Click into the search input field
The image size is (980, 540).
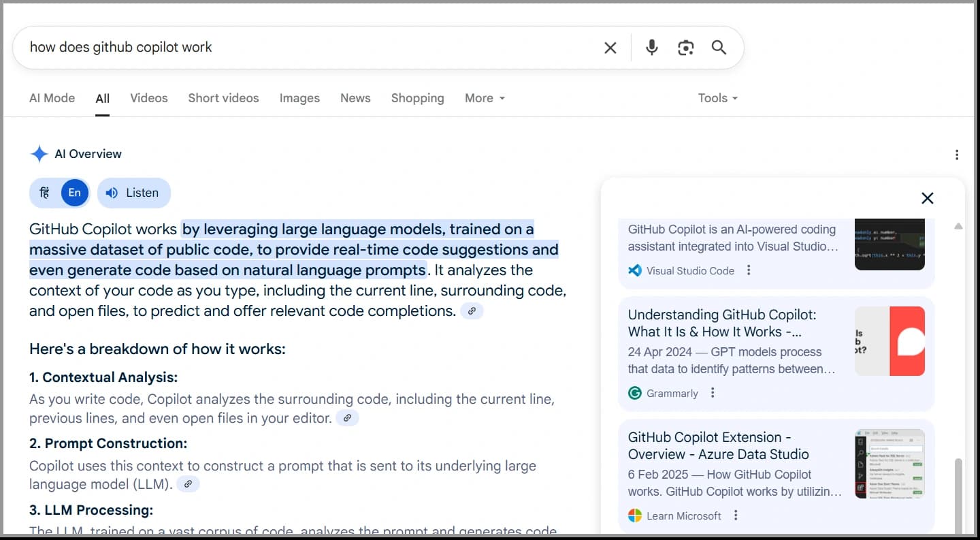(310, 48)
